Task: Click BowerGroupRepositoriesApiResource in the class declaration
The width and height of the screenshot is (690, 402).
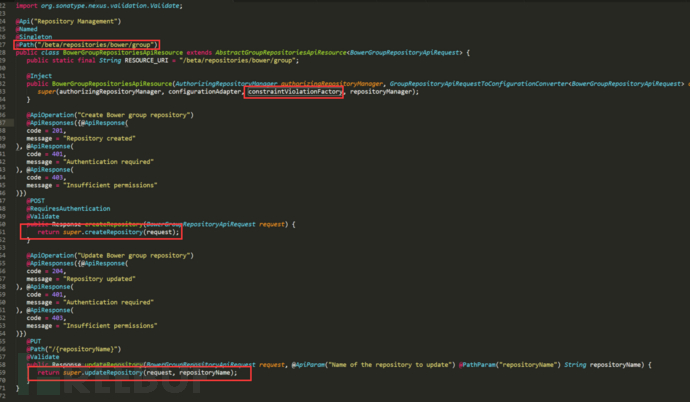Action: tap(123, 52)
